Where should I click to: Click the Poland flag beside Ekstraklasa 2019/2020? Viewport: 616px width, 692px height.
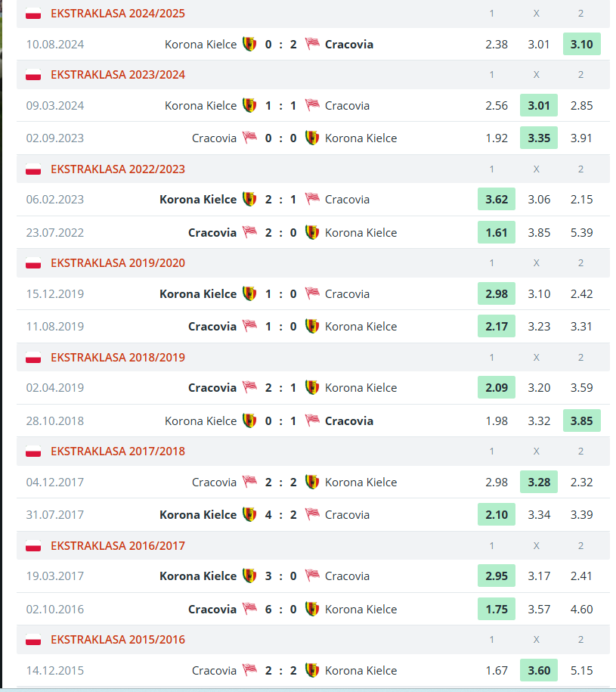33,263
